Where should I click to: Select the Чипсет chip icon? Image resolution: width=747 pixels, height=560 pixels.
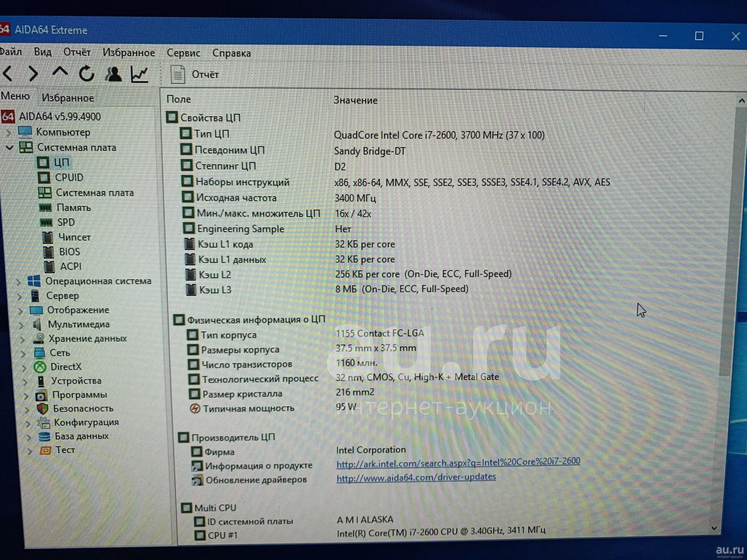[48, 238]
